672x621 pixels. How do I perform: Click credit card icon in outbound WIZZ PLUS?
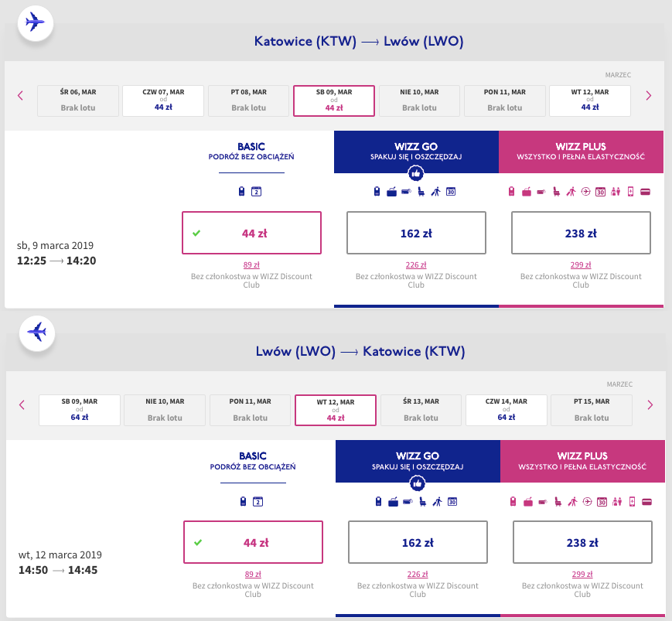[644, 192]
